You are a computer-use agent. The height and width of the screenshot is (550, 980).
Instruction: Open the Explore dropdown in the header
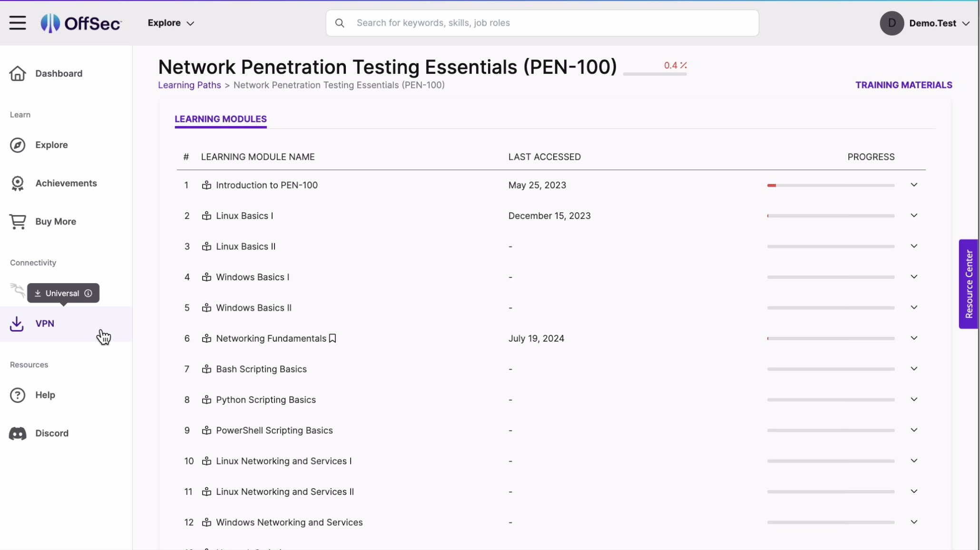170,22
